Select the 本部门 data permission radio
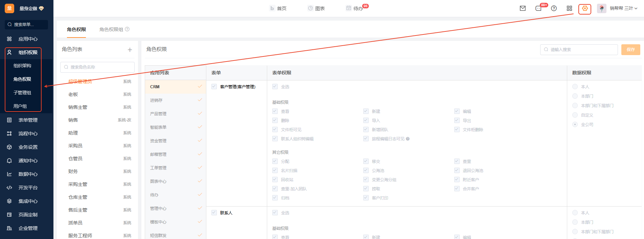 (575, 96)
